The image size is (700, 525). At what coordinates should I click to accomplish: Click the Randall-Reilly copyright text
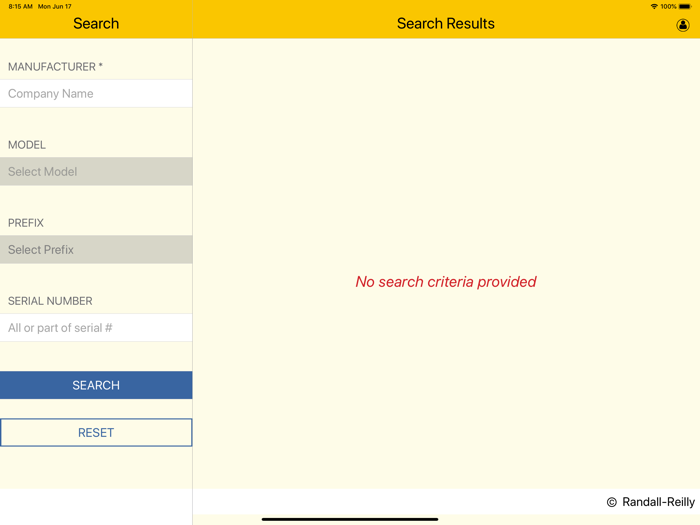coord(650,502)
